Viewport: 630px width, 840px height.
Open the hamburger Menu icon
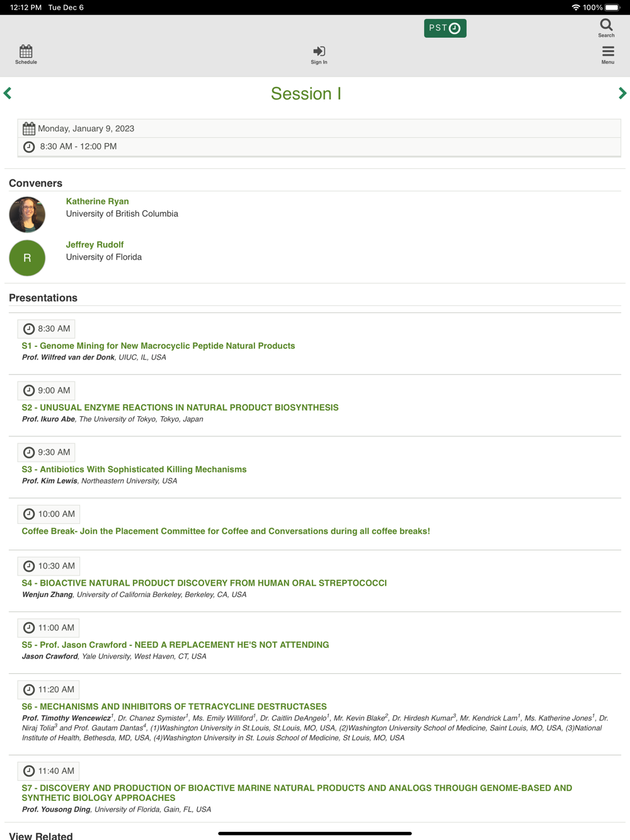click(x=607, y=54)
